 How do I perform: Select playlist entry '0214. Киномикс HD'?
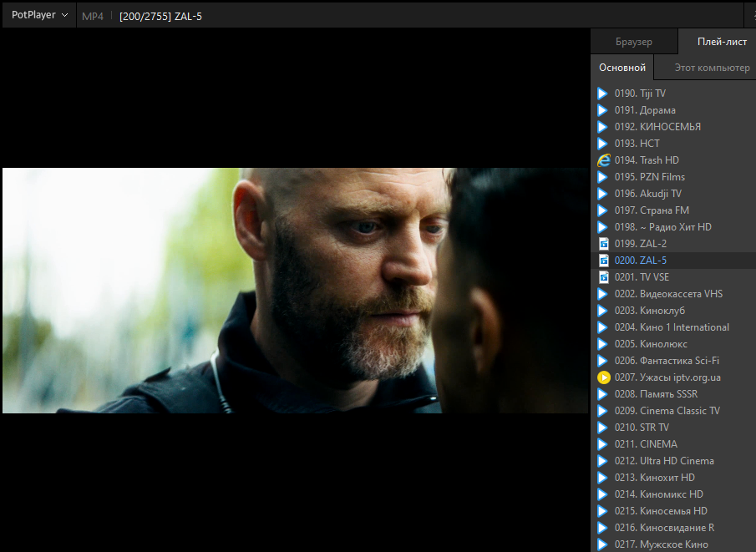(673, 494)
